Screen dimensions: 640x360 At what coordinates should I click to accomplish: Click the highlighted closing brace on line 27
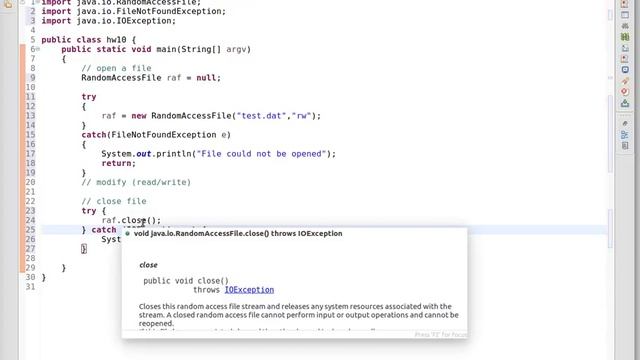(84, 249)
